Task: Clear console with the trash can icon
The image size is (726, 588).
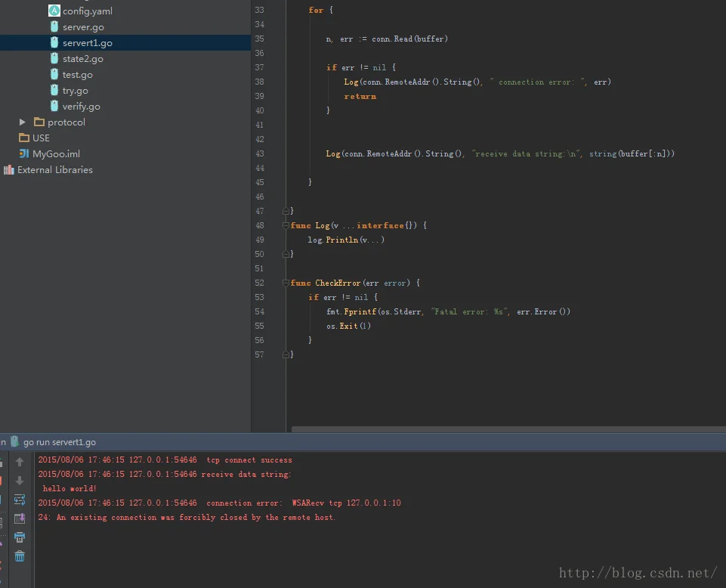Action: click(x=20, y=556)
